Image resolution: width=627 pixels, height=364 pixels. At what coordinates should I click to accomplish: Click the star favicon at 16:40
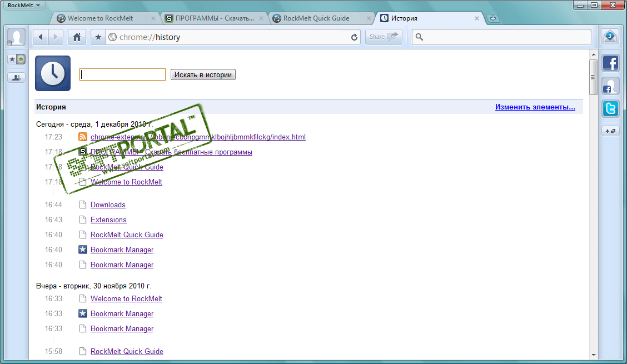click(x=83, y=250)
